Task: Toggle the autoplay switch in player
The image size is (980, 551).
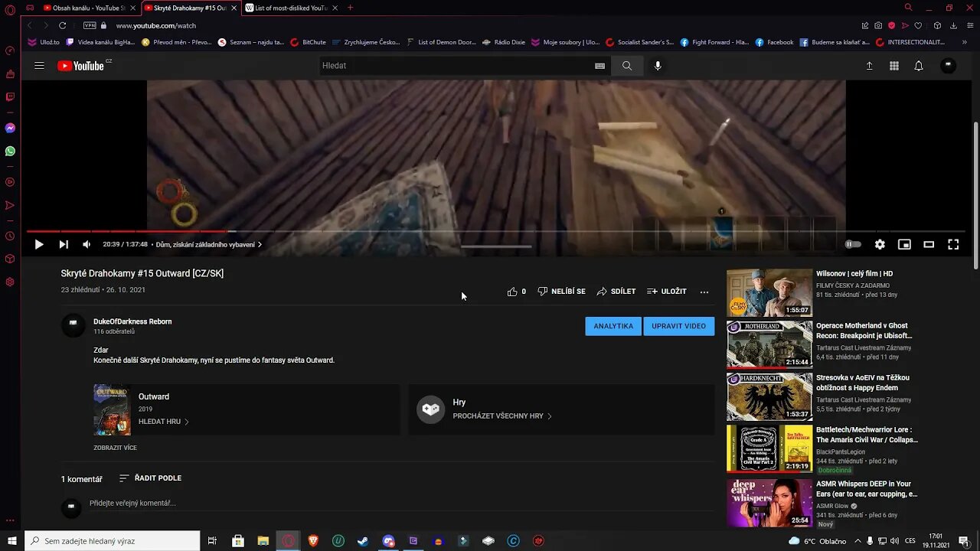Action: (853, 244)
